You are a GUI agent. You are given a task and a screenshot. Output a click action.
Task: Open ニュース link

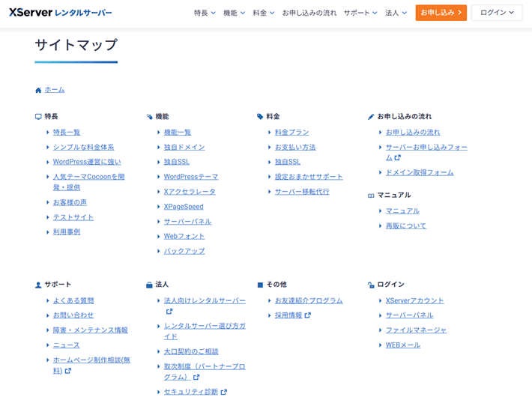67,345
